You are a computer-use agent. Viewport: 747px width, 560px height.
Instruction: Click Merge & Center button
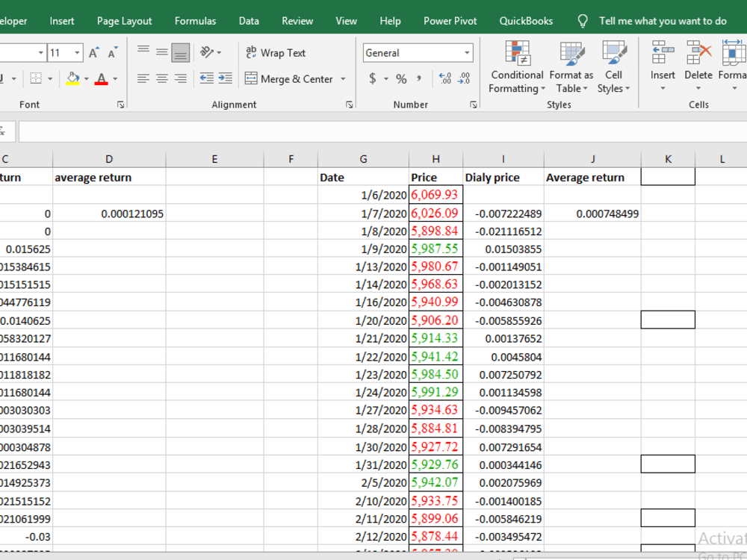pos(288,78)
